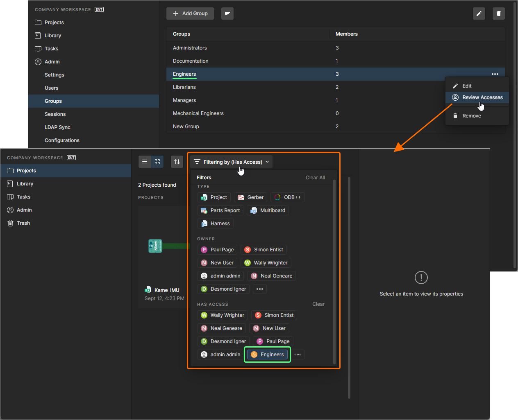The width and height of the screenshot is (518, 420).
Task: Expand more Has Access entries with the ellipsis chip
Action: 298,355
